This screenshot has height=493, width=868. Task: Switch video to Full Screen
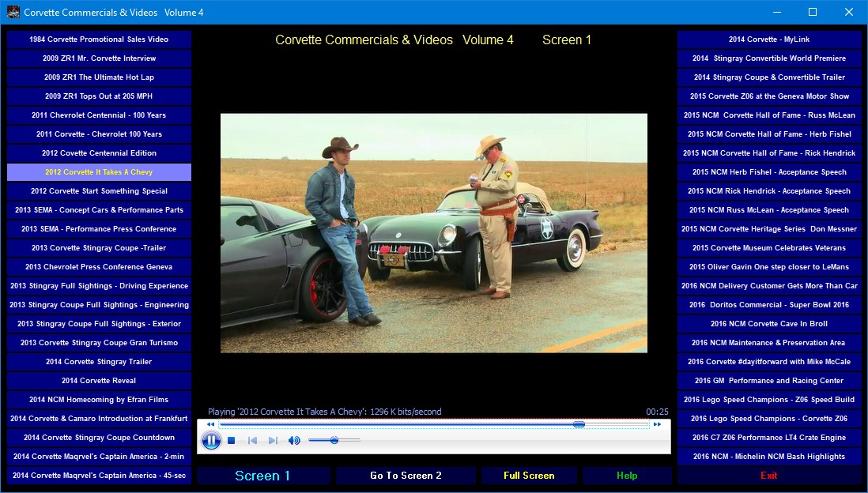coord(529,476)
